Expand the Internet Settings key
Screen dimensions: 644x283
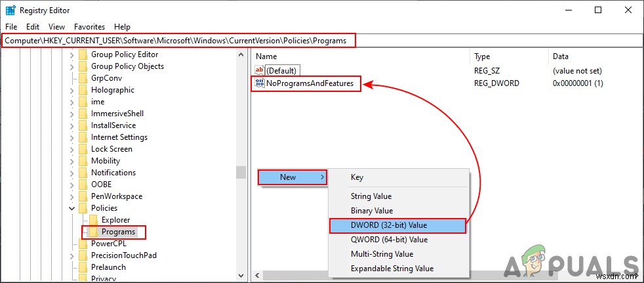[72, 137]
